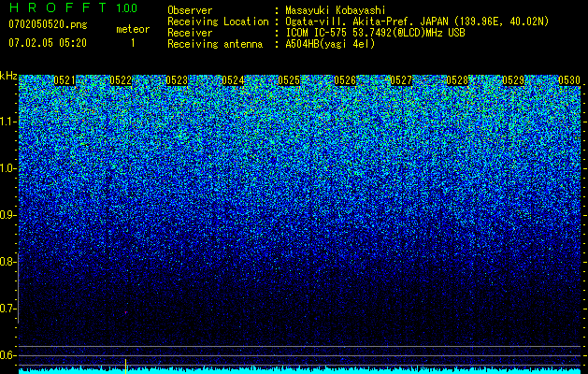Click the Ogata-vill. Akita-Pref. JAPAN location text

click(x=417, y=22)
